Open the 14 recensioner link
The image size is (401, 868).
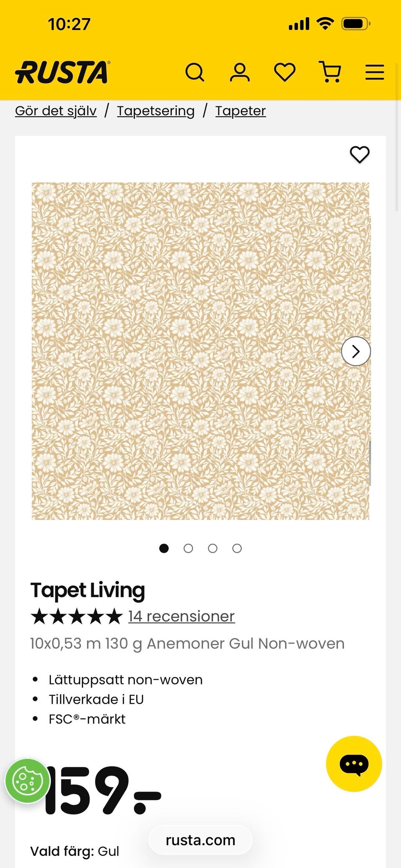(182, 616)
